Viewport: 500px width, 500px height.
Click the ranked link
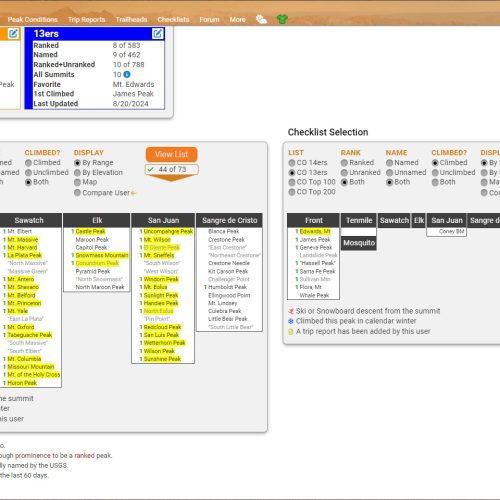pyautogui.click(x=84, y=455)
